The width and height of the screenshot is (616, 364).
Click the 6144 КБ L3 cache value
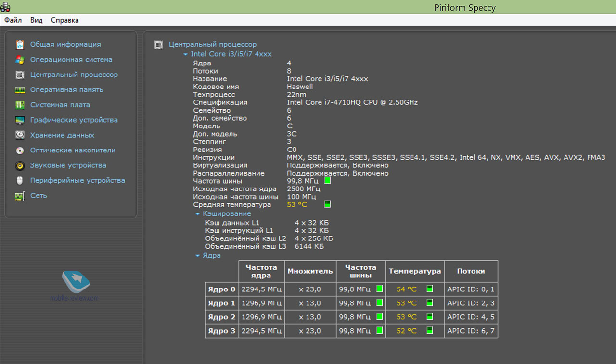309,246
